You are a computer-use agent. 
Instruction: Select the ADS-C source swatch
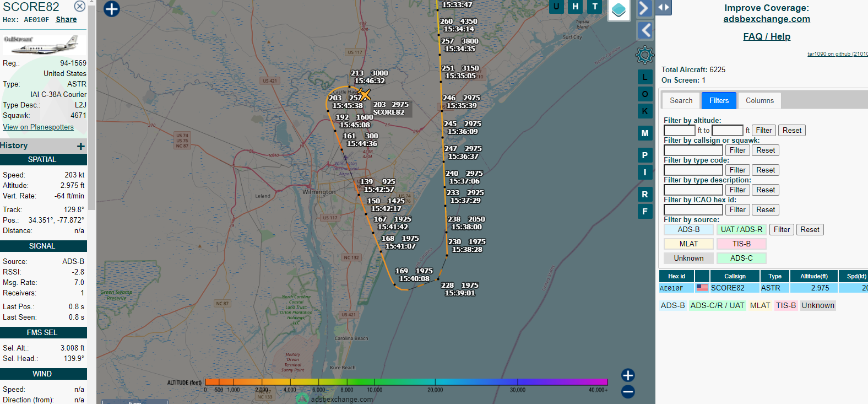click(x=741, y=258)
